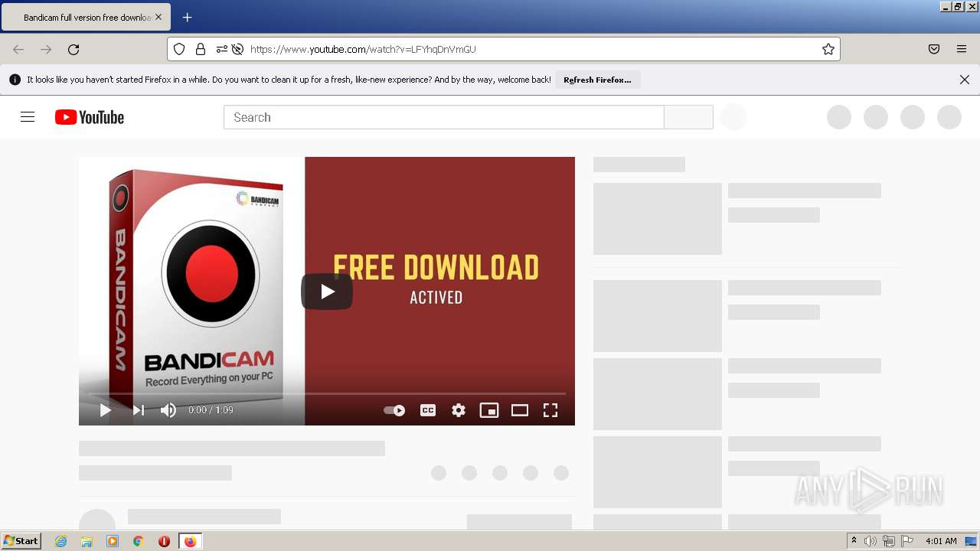
Task: Open the YouTube guide hamburger menu
Action: pos(28,117)
